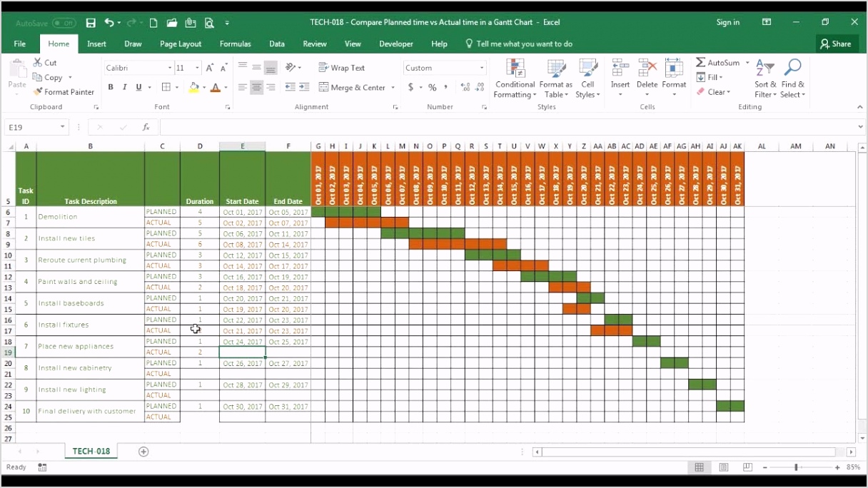The image size is (868, 488).
Task: Toggle Underline formatting
Action: 138,87
